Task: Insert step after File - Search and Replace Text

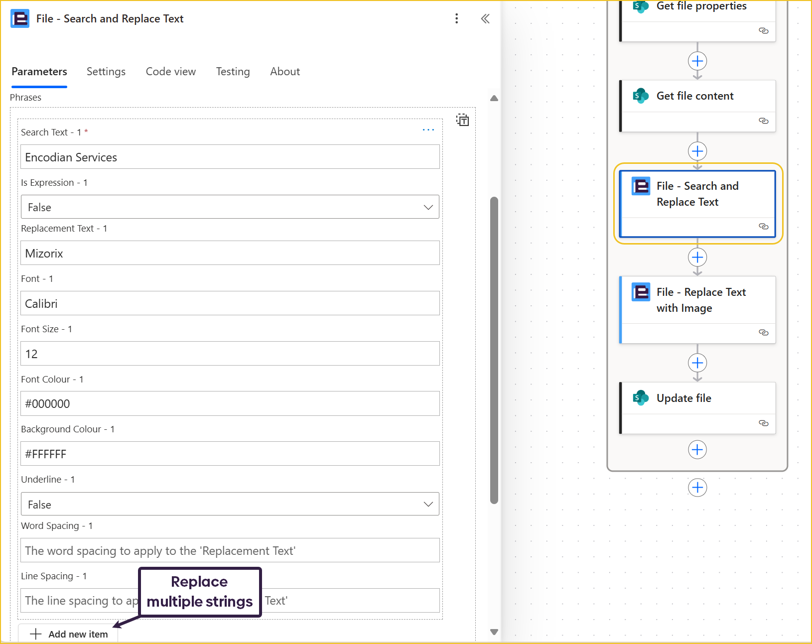Action: click(697, 257)
